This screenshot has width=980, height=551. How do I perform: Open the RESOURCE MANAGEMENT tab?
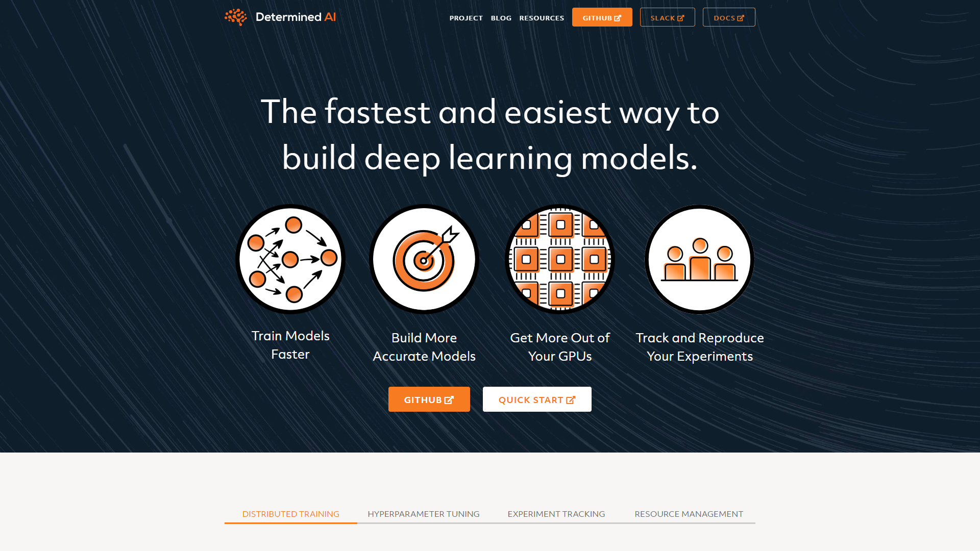point(689,513)
